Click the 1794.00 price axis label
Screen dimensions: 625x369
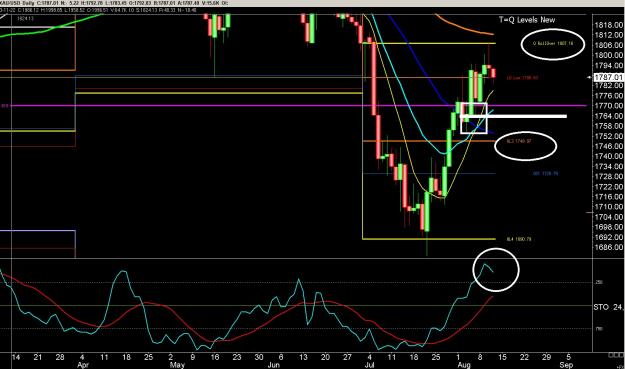click(x=608, y=65)
